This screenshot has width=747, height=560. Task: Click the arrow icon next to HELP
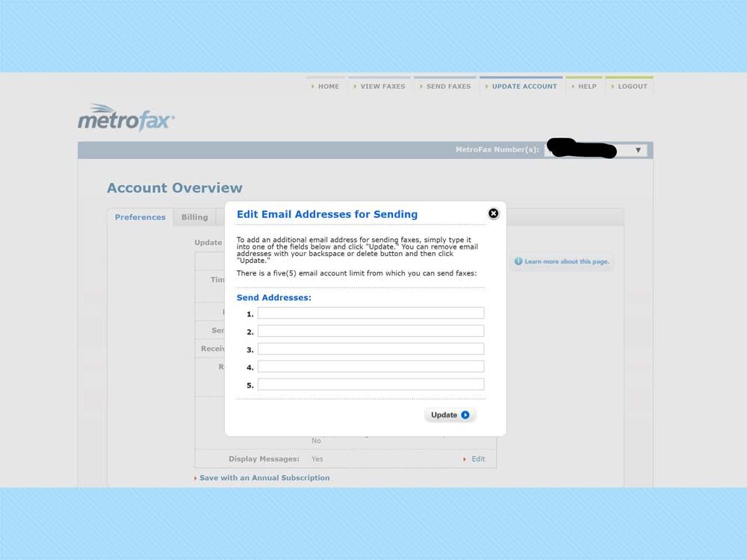click(x=574, y=86)
